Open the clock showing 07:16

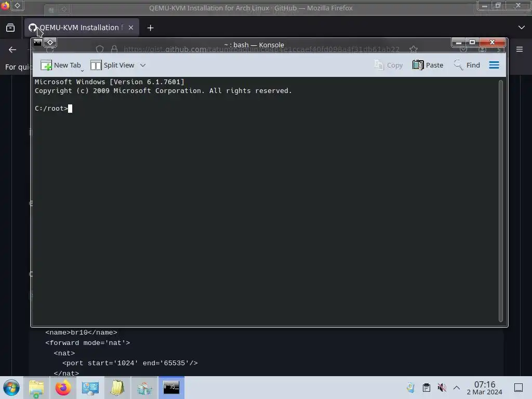tap(485, 388)
